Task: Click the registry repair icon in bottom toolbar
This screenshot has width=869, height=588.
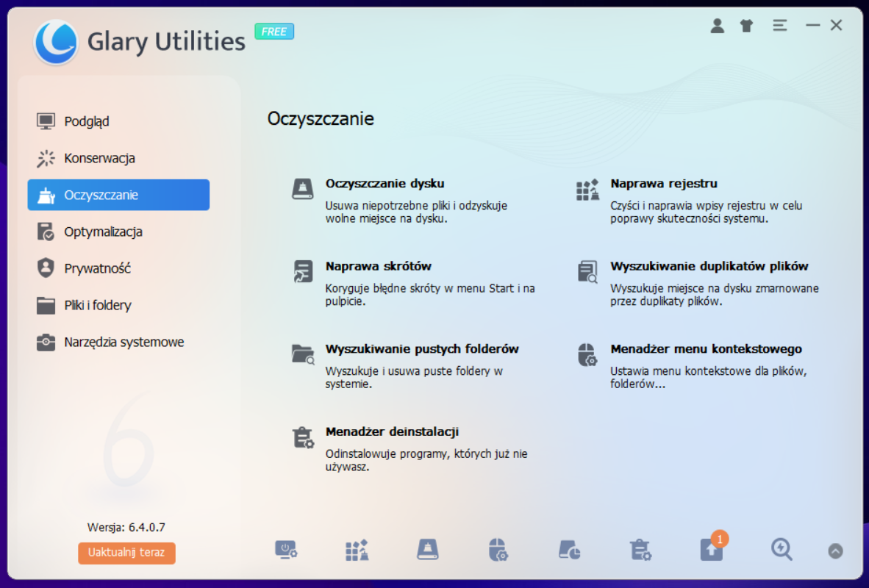Action: point(357,550)
